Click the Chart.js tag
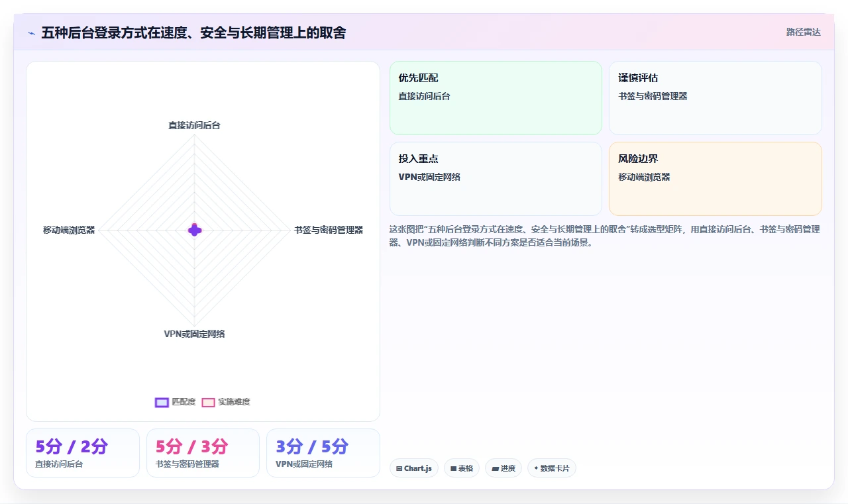This screenshot has width=848, height=504. click(x=414, y=468)
